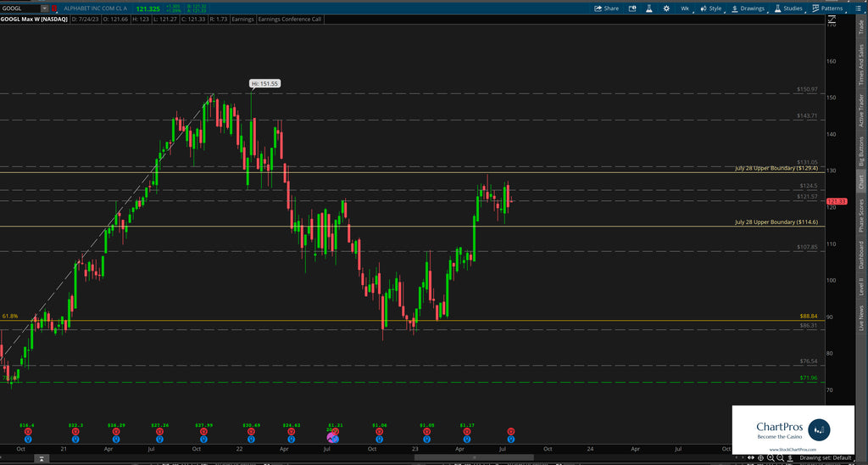Click the hamburger list icon at top right
Viewport: 868px width, 465px height.
tap(858, 8)
